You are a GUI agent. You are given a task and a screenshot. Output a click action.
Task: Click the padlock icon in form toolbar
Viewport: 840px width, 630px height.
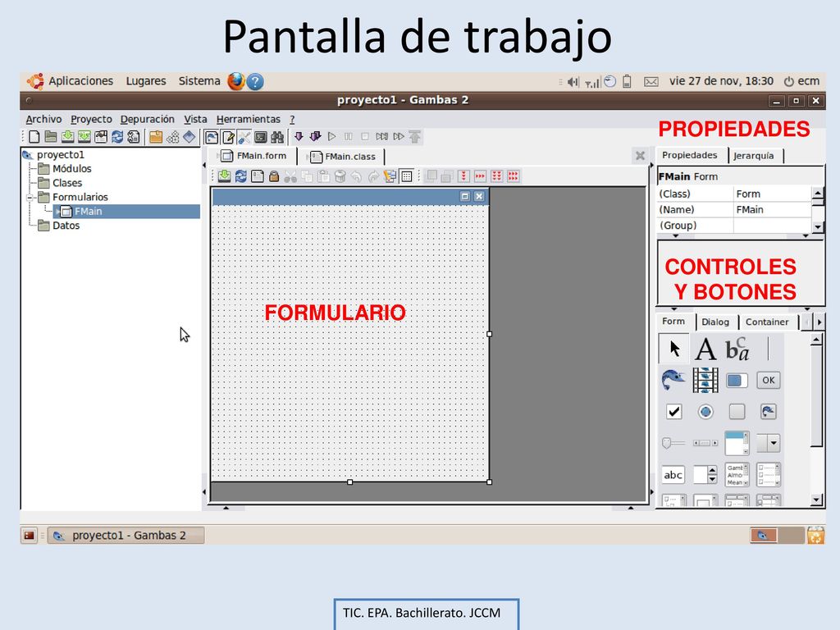[x=274, y=176]
